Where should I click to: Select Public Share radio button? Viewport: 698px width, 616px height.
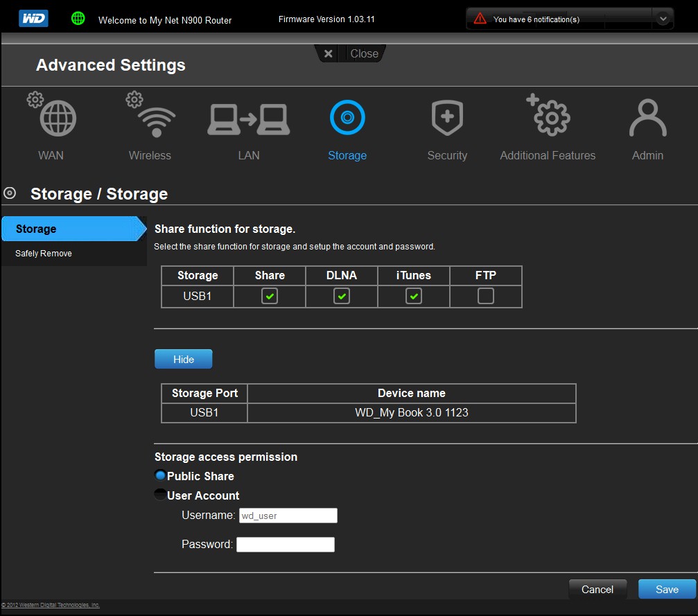(x=160, y=475)
